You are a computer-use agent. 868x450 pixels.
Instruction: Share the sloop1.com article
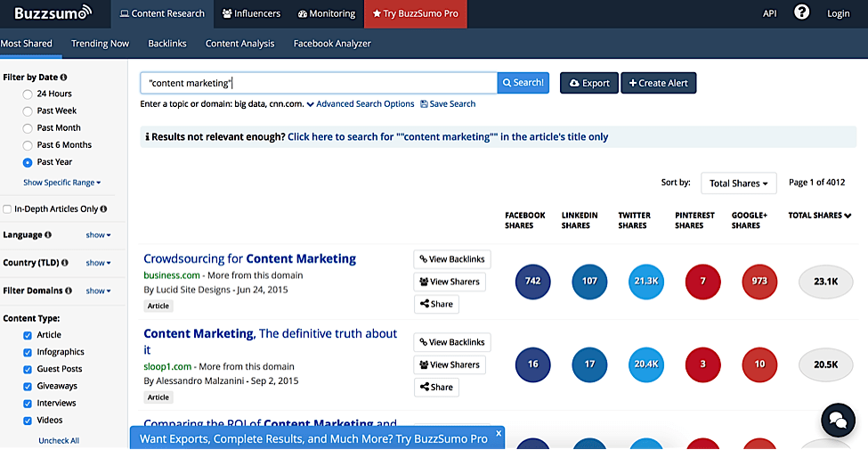[436, 387]
